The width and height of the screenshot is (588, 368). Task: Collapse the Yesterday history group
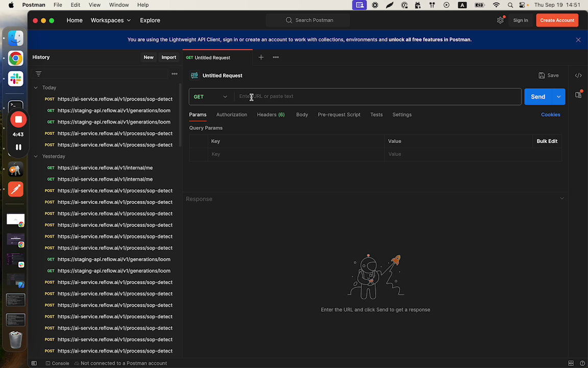tap(36, 156)
